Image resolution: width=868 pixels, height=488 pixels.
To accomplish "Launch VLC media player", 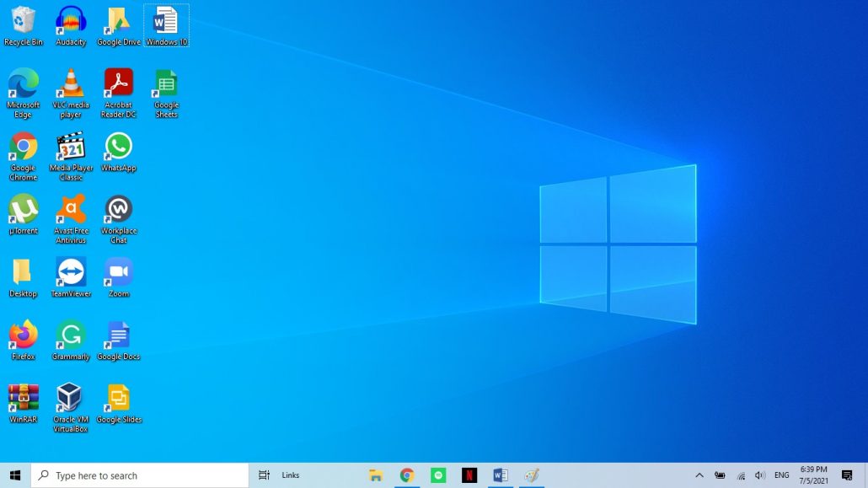I will [x=71, y=84].
